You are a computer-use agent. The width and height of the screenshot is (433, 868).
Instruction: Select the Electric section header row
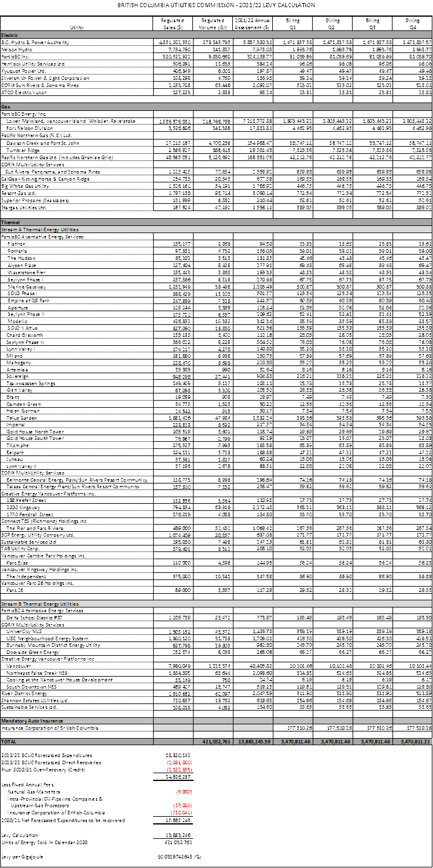(x=216, y=35)
